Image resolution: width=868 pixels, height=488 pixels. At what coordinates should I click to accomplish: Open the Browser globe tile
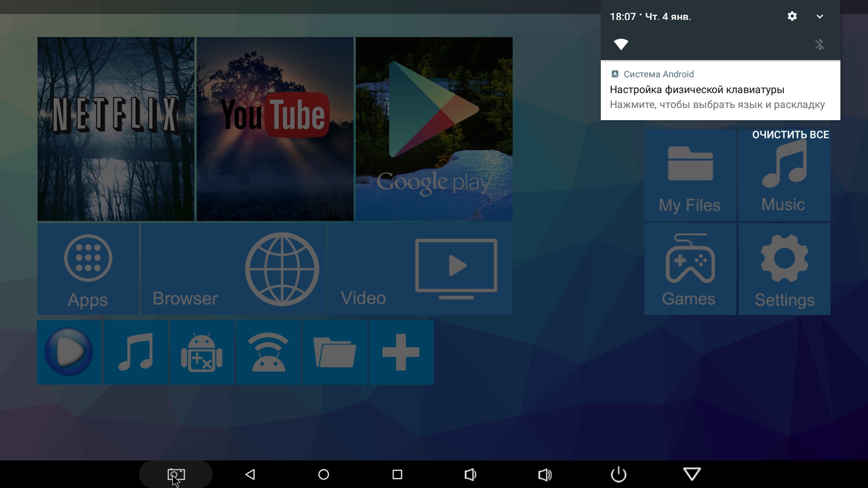[x=233, y=269]
